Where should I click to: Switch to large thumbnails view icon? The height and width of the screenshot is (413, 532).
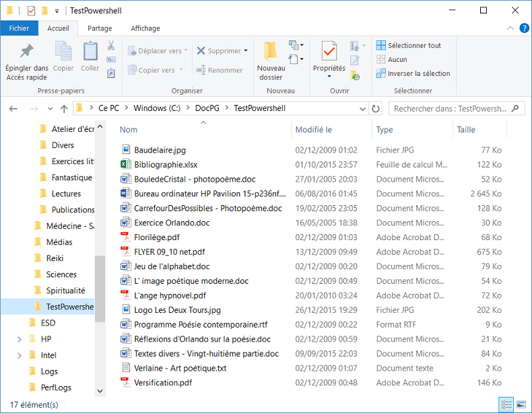(x=521, y=404)
